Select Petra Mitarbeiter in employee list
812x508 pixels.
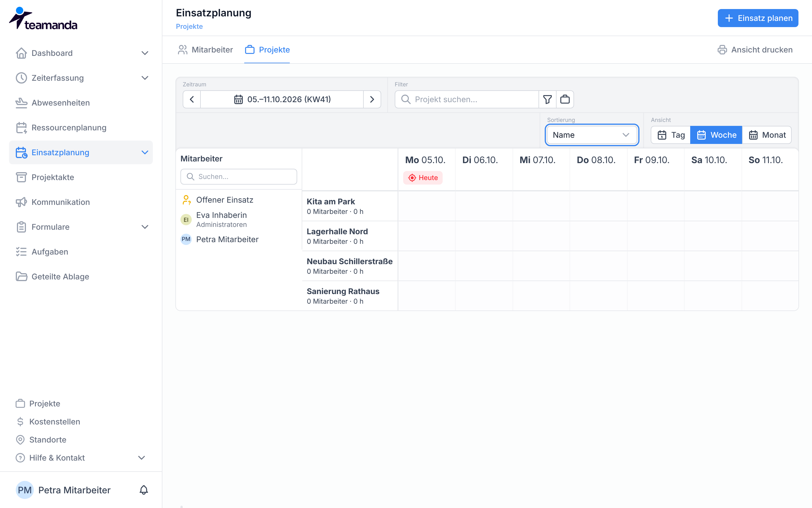239,239
